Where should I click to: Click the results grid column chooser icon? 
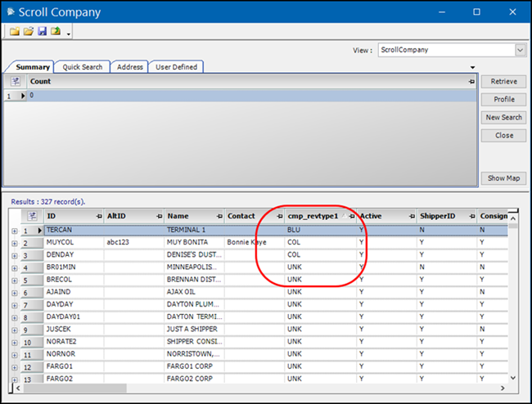click(33, 216)
